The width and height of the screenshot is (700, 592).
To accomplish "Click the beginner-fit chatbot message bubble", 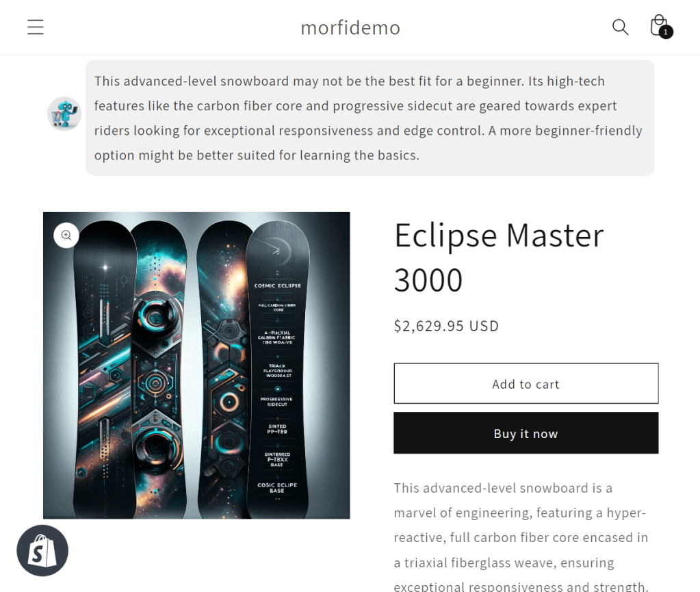I will pyautogui.click(x=370, y=118).
